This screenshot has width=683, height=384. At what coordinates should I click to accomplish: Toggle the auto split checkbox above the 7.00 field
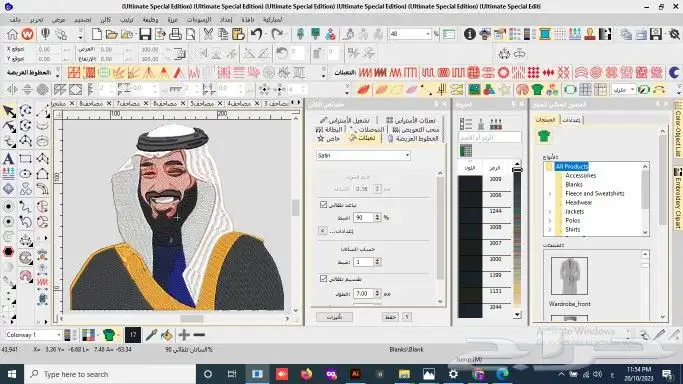(x=323, y=278)
